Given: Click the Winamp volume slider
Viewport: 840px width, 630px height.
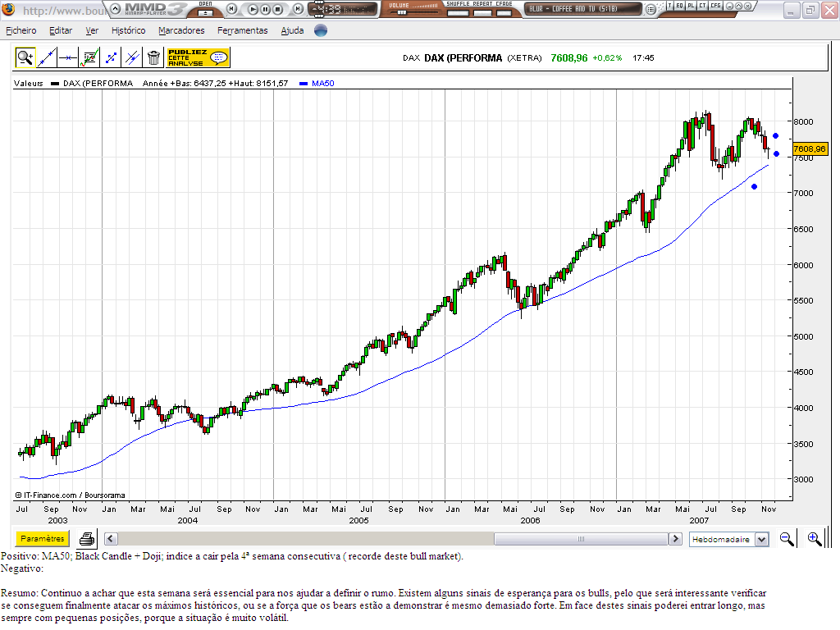Looking at the screenshot, I should click(401, 12).
